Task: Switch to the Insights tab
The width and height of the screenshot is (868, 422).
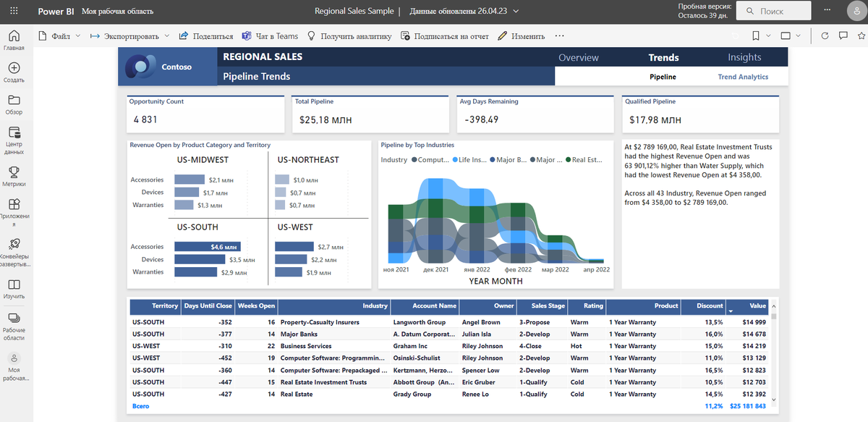Action: pos(744,57)
